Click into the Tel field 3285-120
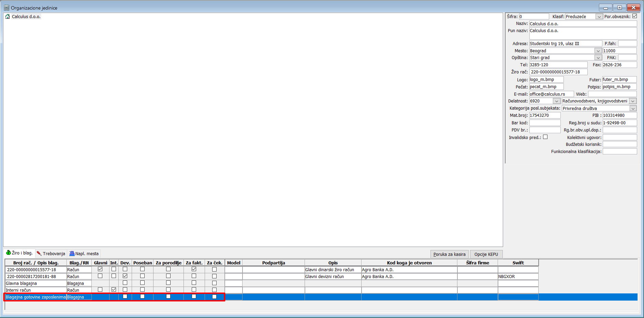 click(x=558, y=65)
